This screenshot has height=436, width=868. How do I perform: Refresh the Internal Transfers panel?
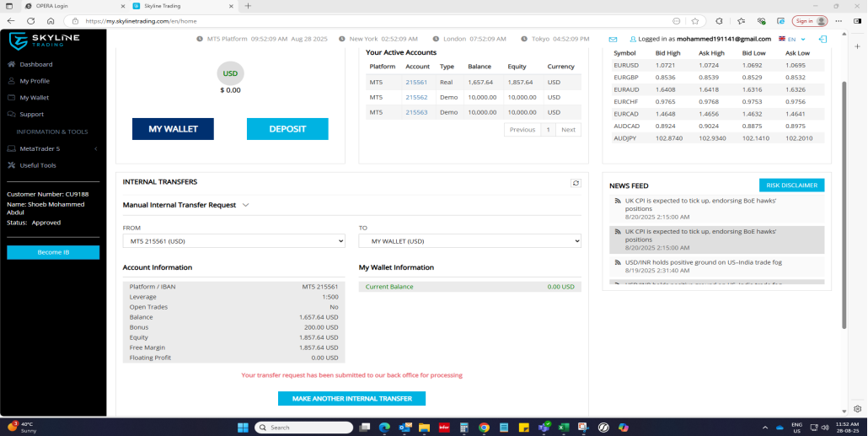point(576,182)
